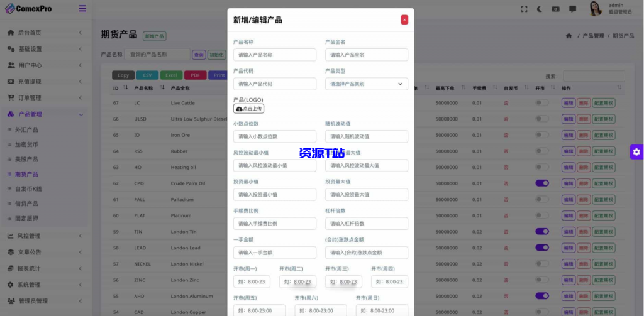Click the 充值提现 money icon
This screenshot has height=316, width=644.
11,82
